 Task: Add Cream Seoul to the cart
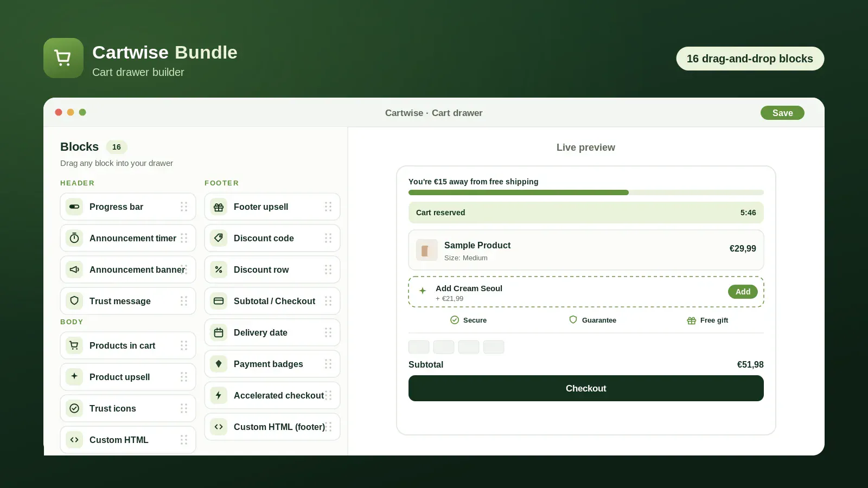(743, 292)
